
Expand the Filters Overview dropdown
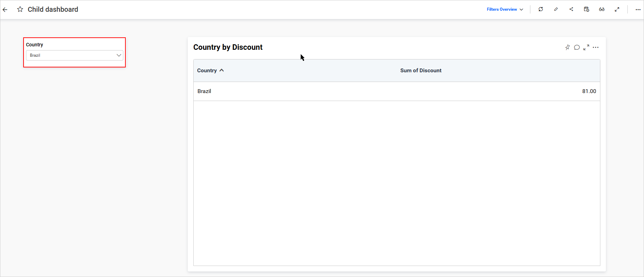(x=505, y=9)
